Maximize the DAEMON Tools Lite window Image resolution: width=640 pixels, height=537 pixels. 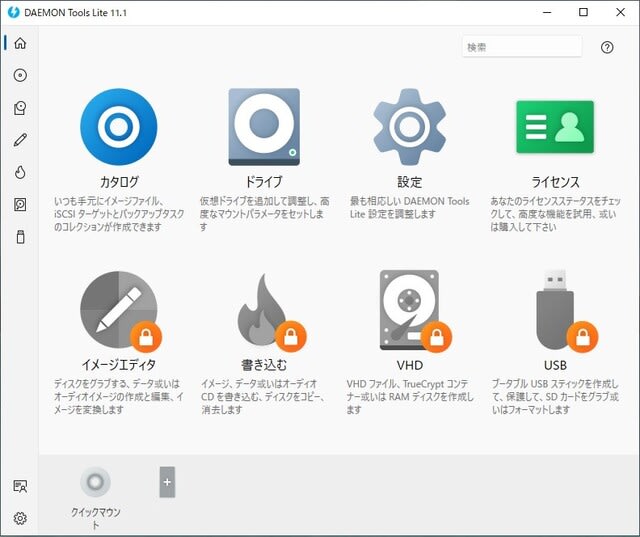coord(584,12)
